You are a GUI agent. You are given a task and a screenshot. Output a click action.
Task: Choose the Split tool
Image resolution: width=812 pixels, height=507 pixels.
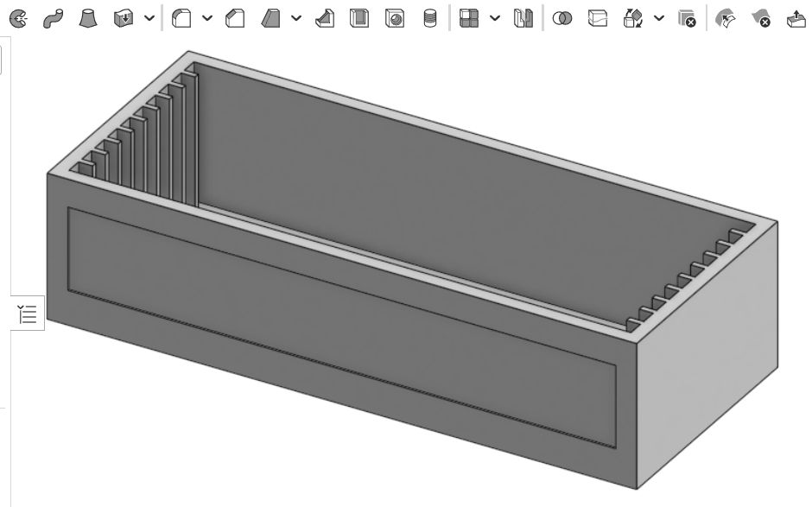tap(598, 19)
